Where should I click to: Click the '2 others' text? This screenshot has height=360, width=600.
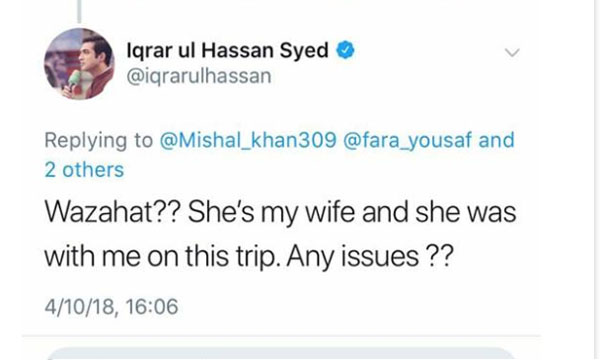point(84,169)
